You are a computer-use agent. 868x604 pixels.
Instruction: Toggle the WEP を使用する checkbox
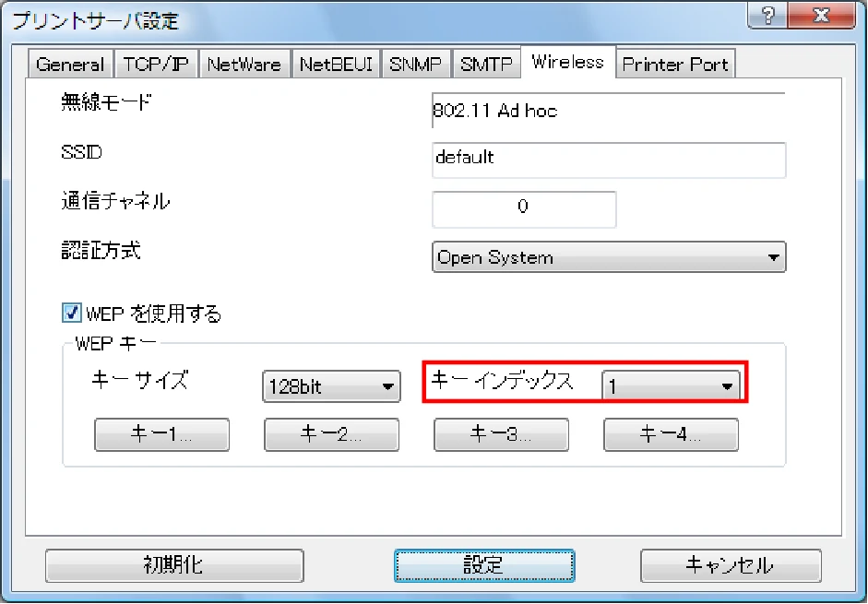pyautogui.click(x=71, y=313)
